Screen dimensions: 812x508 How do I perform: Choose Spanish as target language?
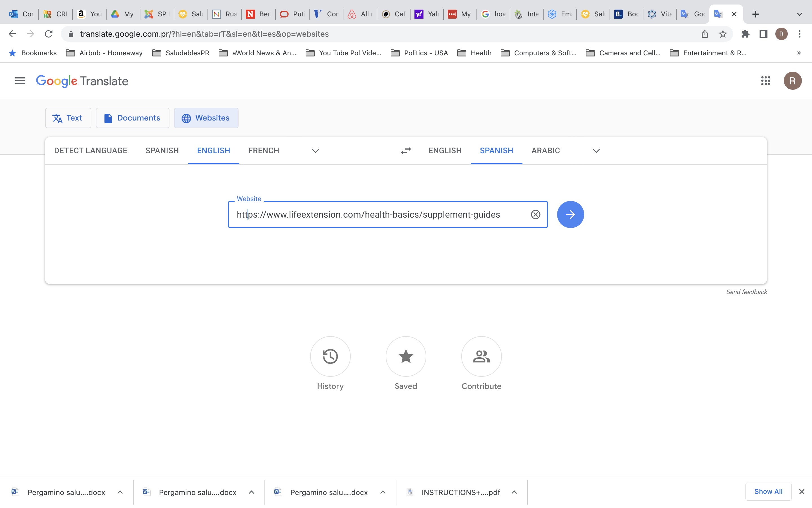coord(496,150)
